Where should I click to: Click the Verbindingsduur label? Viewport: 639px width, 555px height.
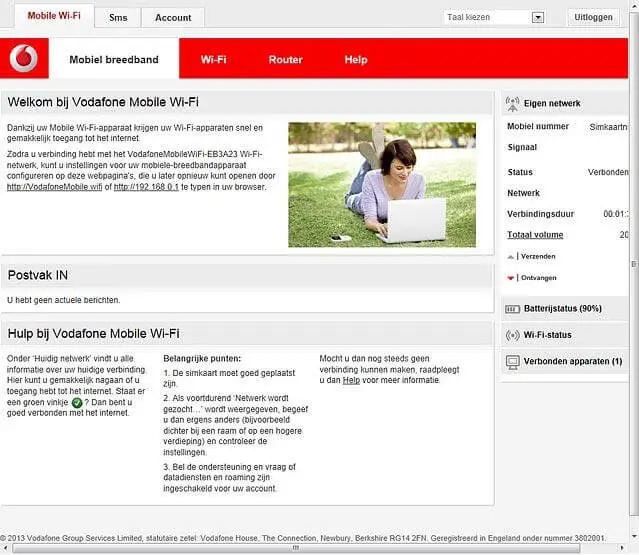(x=540, y=214)
